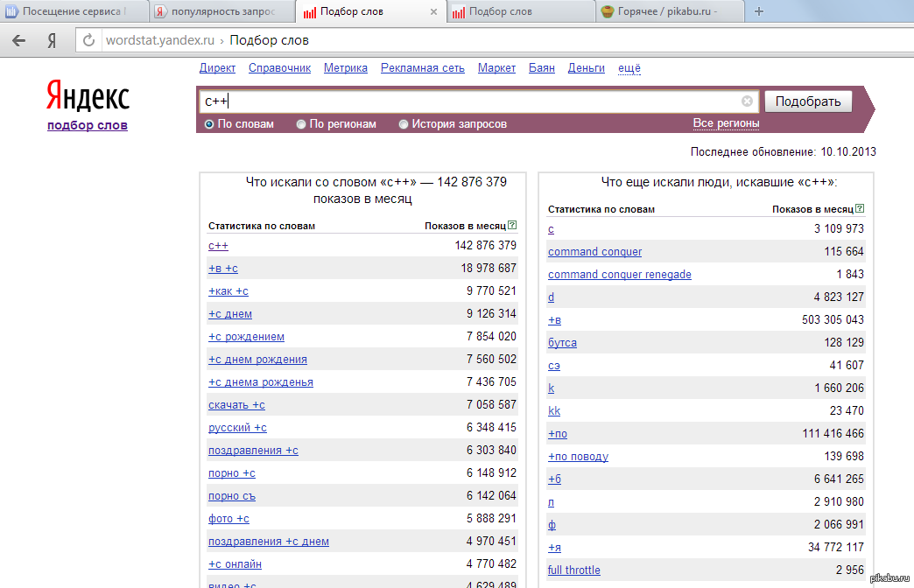
Task: Switch to популярность запросов tab
Action: pyautogui.click(x=222, y=11)
